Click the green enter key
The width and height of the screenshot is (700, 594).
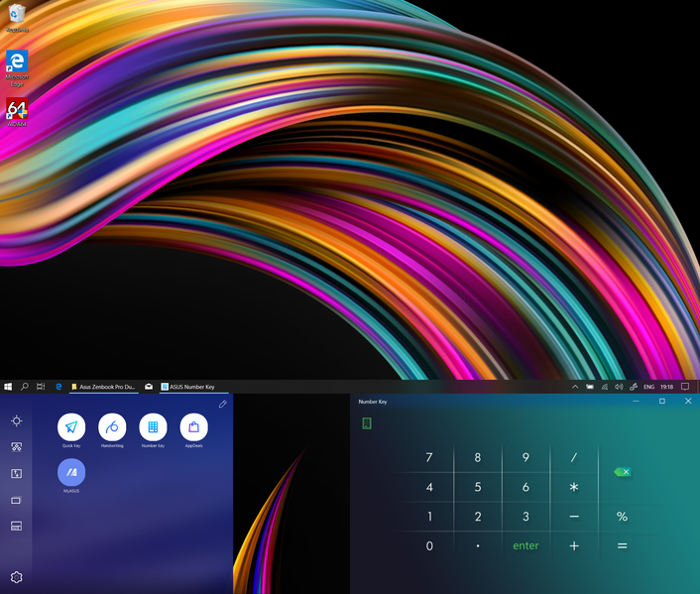(x=525, y=545)
